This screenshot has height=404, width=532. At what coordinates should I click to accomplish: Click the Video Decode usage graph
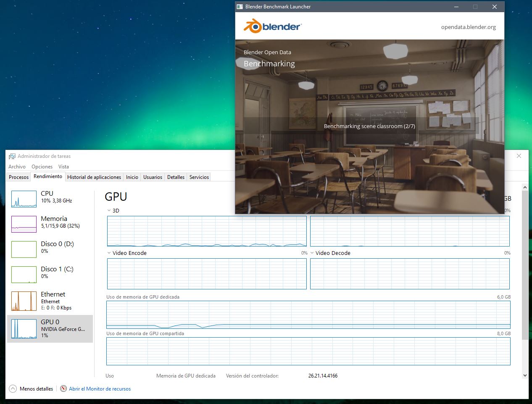click(410, 274)
